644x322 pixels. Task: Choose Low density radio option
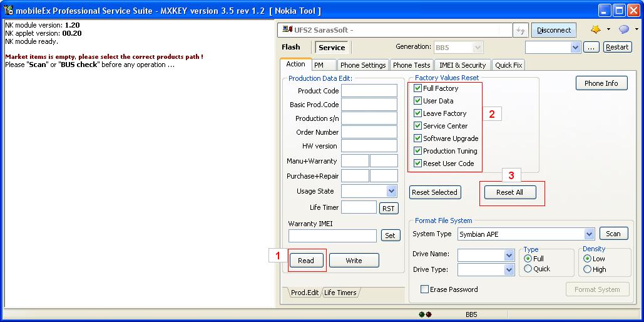[x=587, y=259]
